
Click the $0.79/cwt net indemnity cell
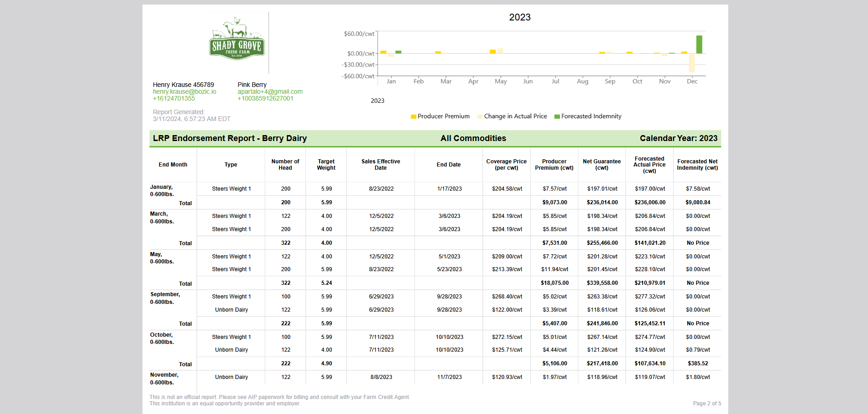pos(698,350)
